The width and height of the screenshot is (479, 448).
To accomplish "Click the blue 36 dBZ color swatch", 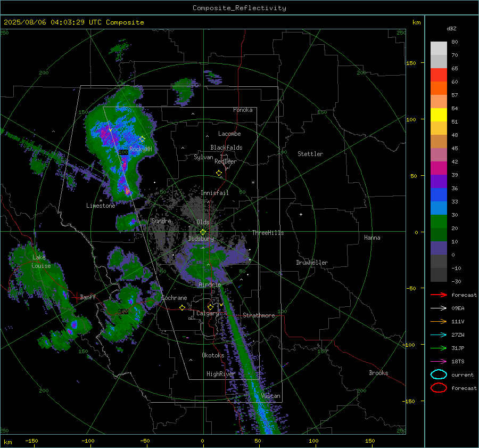I will coord(439,195).
